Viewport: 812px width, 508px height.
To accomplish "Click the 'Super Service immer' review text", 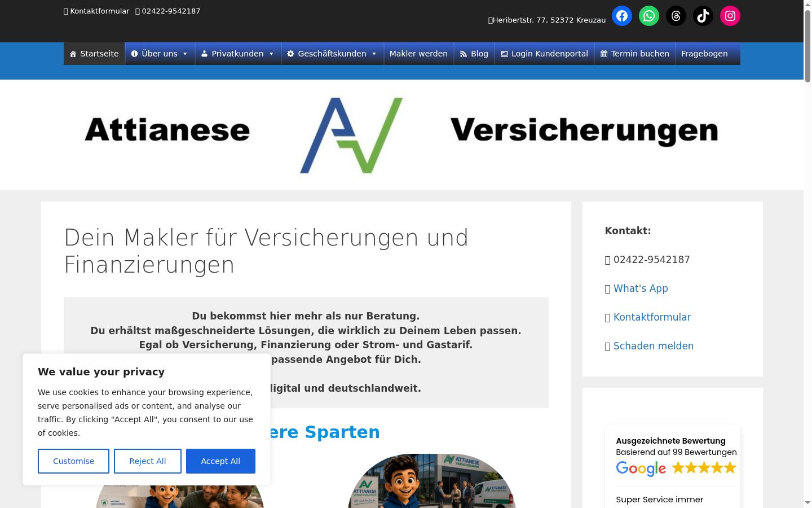I will 660,500.
